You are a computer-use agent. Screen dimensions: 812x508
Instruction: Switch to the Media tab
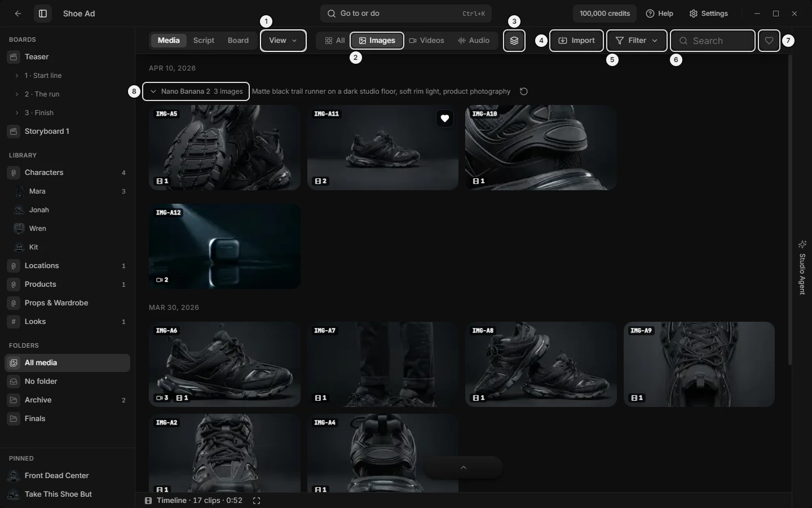click(x=169, y=41)
